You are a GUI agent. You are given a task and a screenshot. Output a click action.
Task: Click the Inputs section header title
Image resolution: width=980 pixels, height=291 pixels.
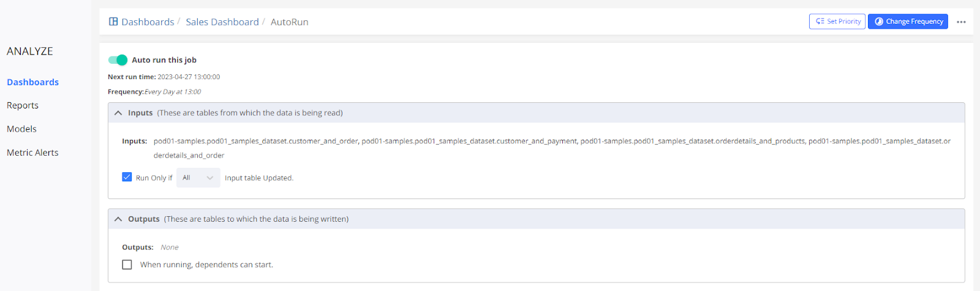(140, 113)
